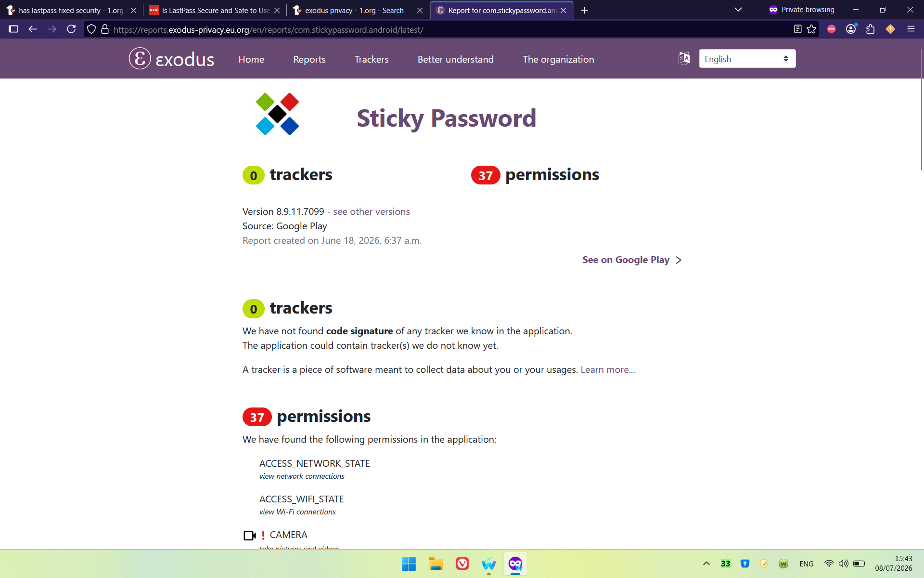Click the green 33 tray icon

coord(725,564)
